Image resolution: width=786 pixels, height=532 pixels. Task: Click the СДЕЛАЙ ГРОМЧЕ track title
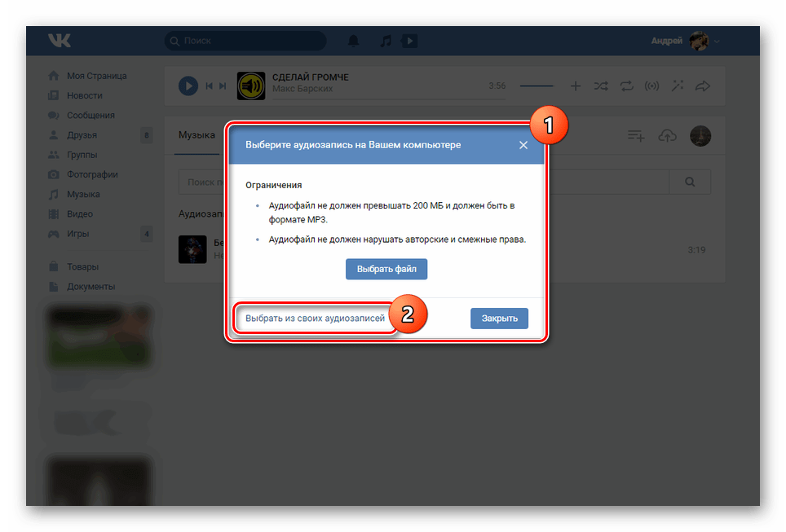tap(311, 77)
